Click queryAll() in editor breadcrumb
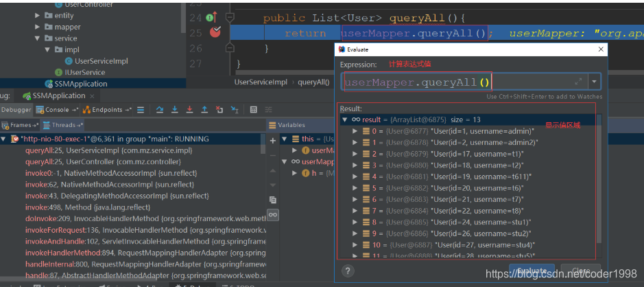The image size is (644, 287). pos(314,82)
